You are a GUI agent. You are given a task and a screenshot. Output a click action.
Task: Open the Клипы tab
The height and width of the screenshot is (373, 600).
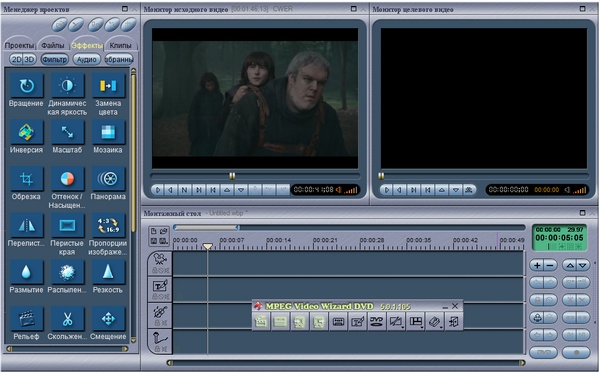click(x=120, y=45)
